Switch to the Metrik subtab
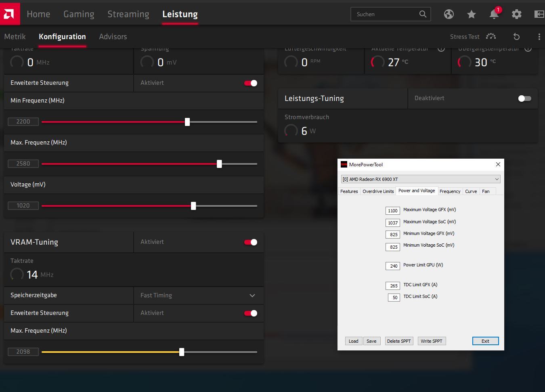This screenshot has width=545, height=392. click(15, 37)
